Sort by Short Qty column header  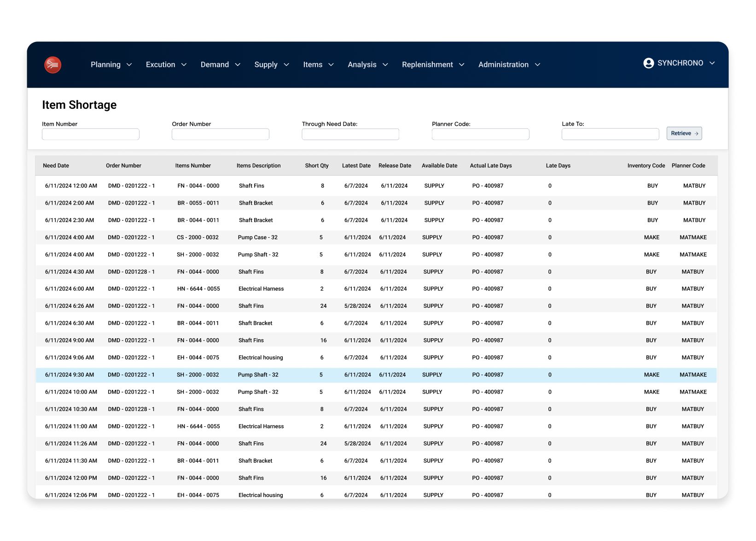317,166
